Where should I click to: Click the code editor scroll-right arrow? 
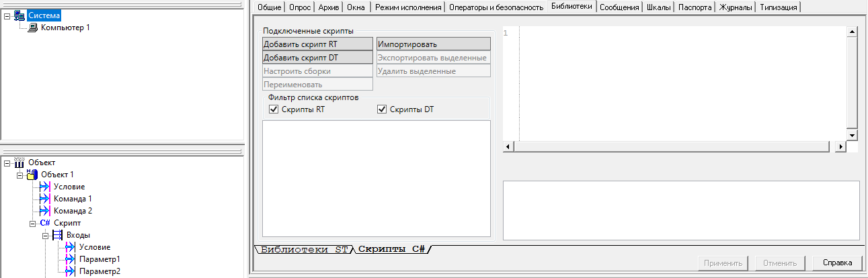pyautogui.click(x=840, y=146)
